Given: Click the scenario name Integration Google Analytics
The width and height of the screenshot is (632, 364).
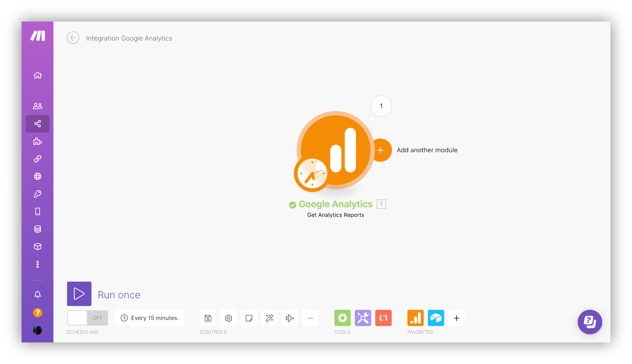Looking at the screenshot, I should click(x=129, y=38).
